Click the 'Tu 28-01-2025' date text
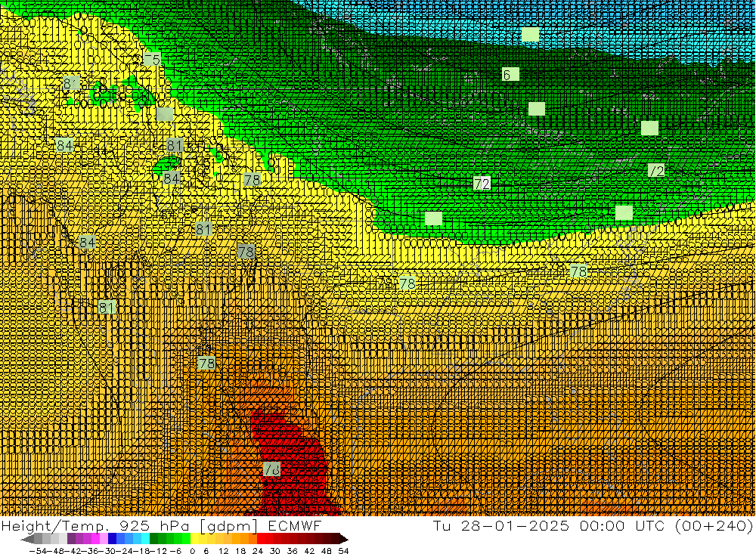Viewport: 756px width, 554px height. point(501,526)
